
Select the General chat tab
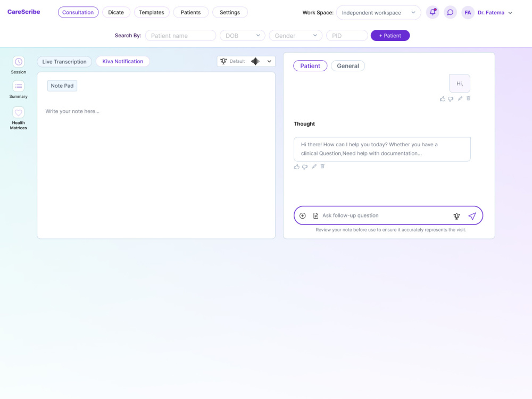tap(348, 66)
